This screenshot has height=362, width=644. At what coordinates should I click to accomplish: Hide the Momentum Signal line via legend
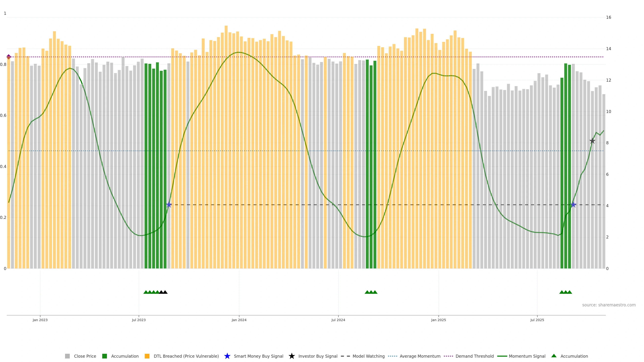(x=527, y=356)
